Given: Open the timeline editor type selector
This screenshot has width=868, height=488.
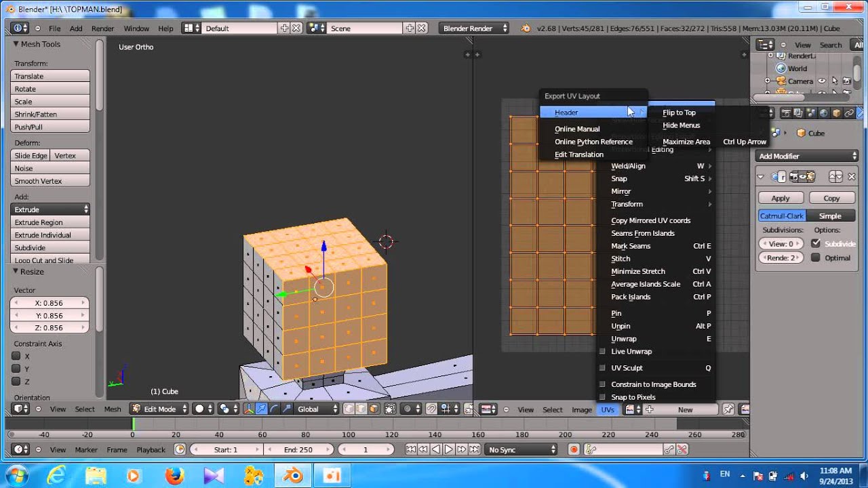Looking at the screenshot, I should (x=20, y=449).
